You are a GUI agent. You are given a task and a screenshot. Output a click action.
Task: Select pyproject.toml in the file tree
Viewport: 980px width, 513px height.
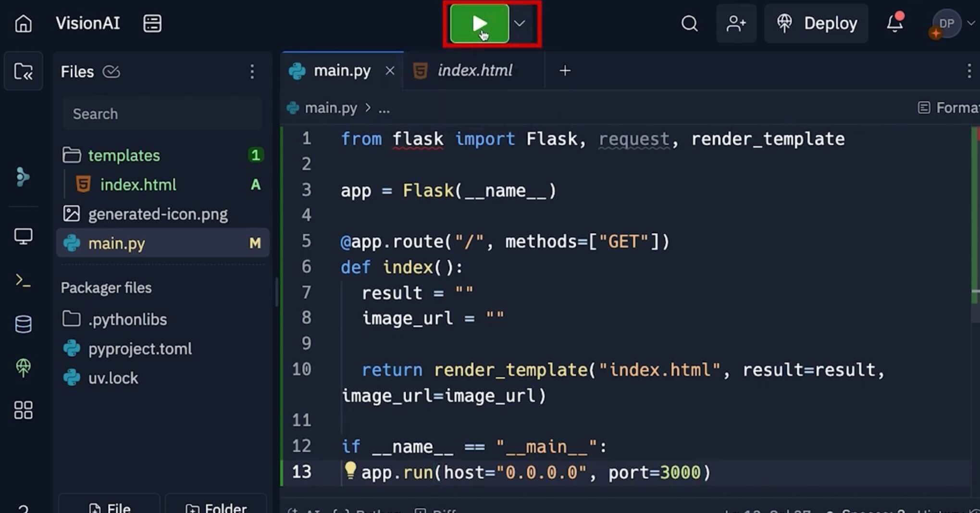pyautogui.click(x=139, y=349)
